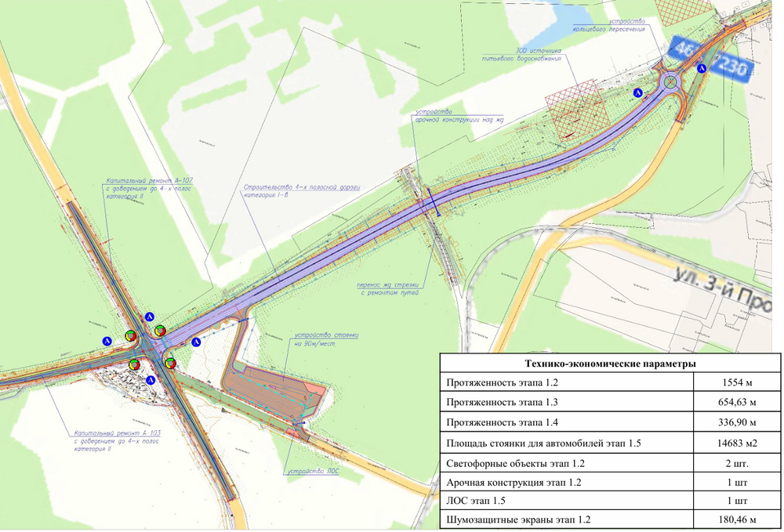This screenshot has width=784, height=532.
Task: Click the blue A marker south of the crossroads
Action: tap(151, 380)
